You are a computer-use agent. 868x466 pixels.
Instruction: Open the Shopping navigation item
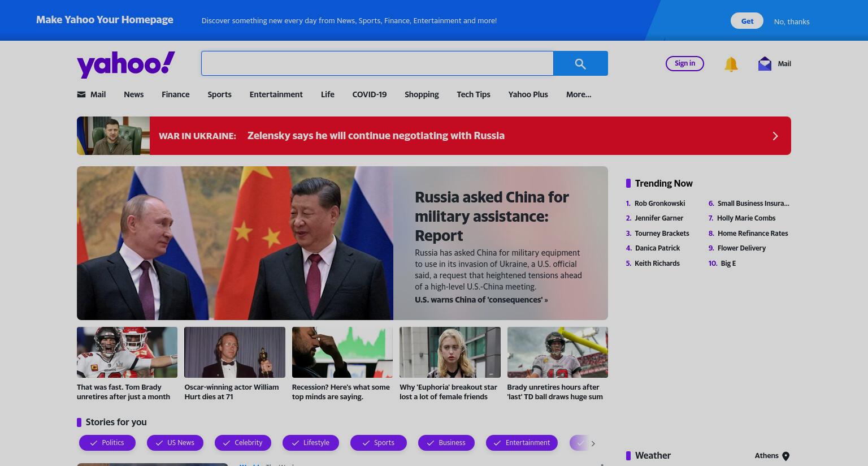[422, 94]
